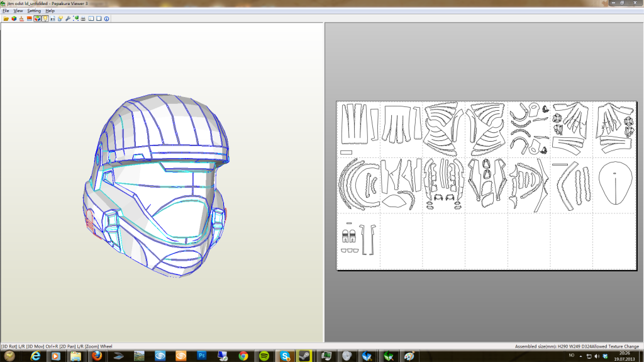Click the printer icon

click(84, 18)
